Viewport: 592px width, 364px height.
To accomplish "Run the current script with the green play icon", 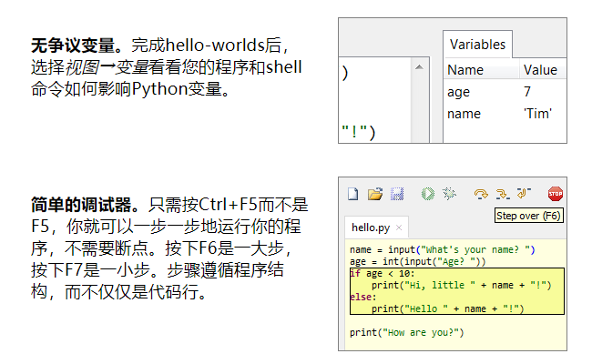I will (427, 194).
